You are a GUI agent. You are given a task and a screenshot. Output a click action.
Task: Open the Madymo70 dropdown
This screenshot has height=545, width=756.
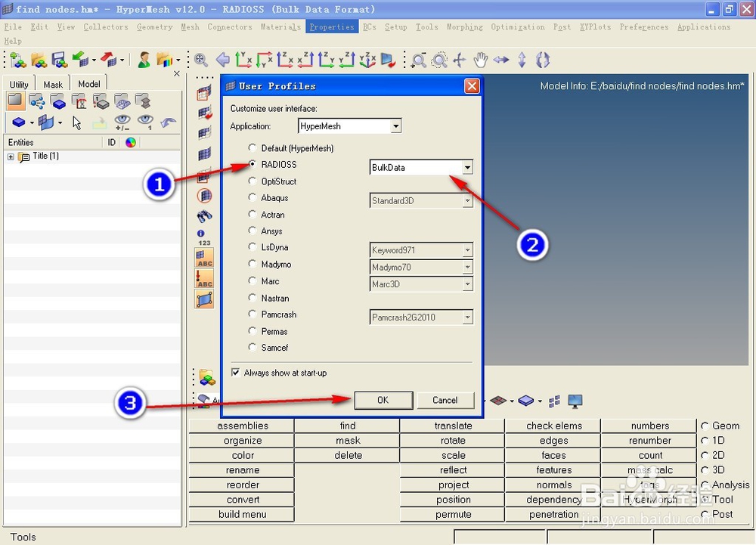(467, 267)
